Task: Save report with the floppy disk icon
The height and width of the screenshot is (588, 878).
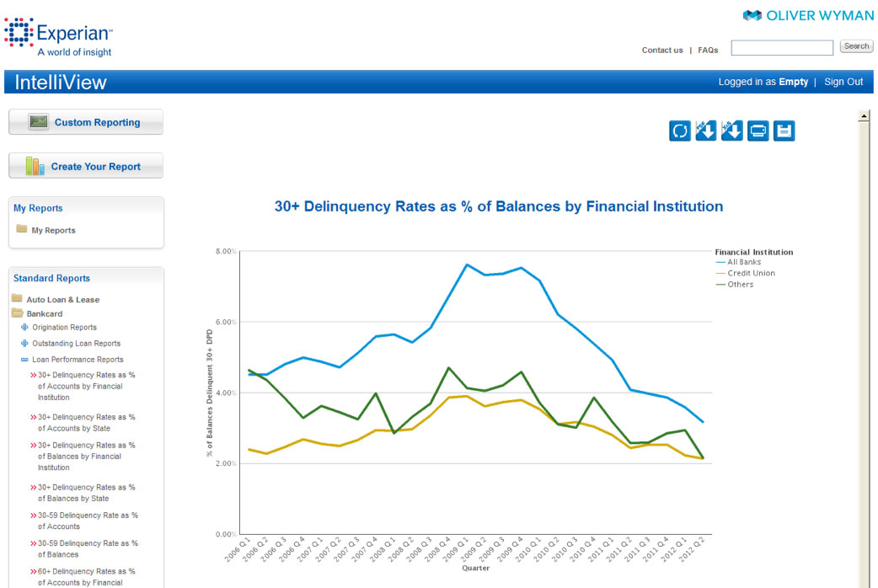Action: 784,131
